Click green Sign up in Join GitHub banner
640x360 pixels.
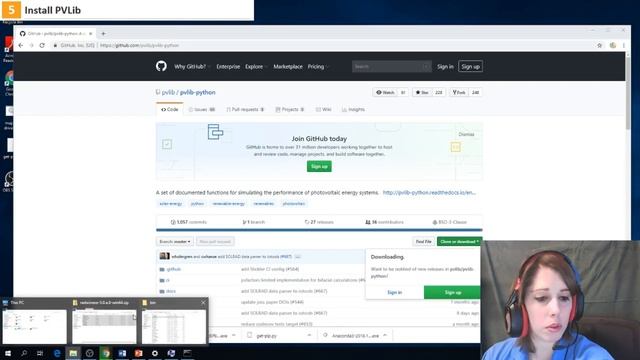(x=319, y=167)
